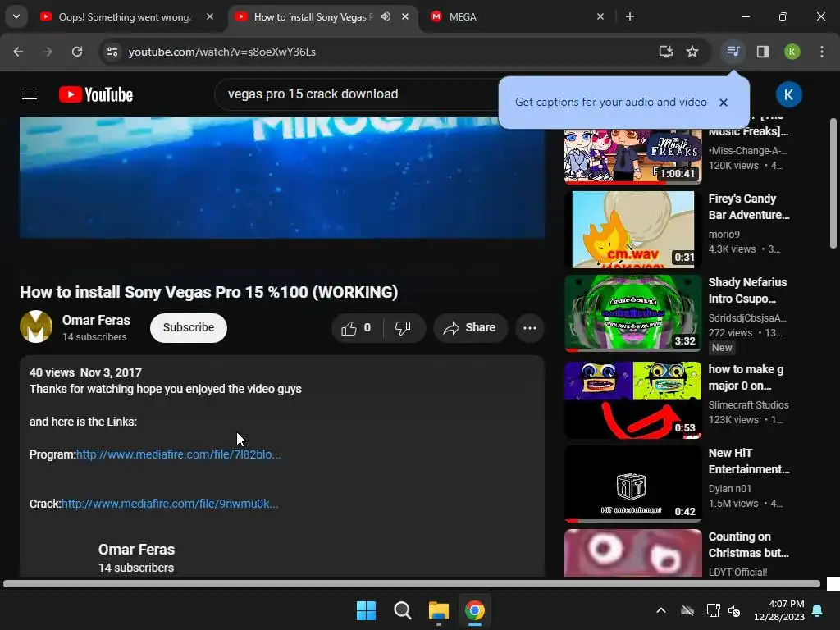Screen dimensions: 840x630
Task: Open network display tray icon
Action: coord(713,610)
